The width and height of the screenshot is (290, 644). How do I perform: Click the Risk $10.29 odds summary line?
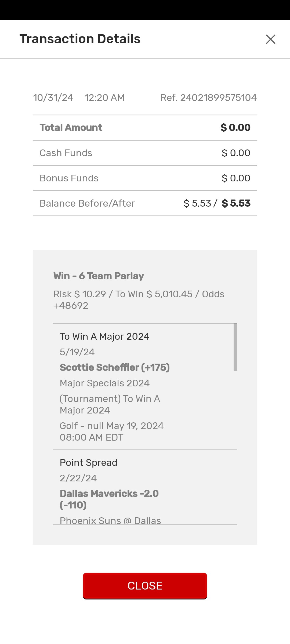[x=139, y=300]
